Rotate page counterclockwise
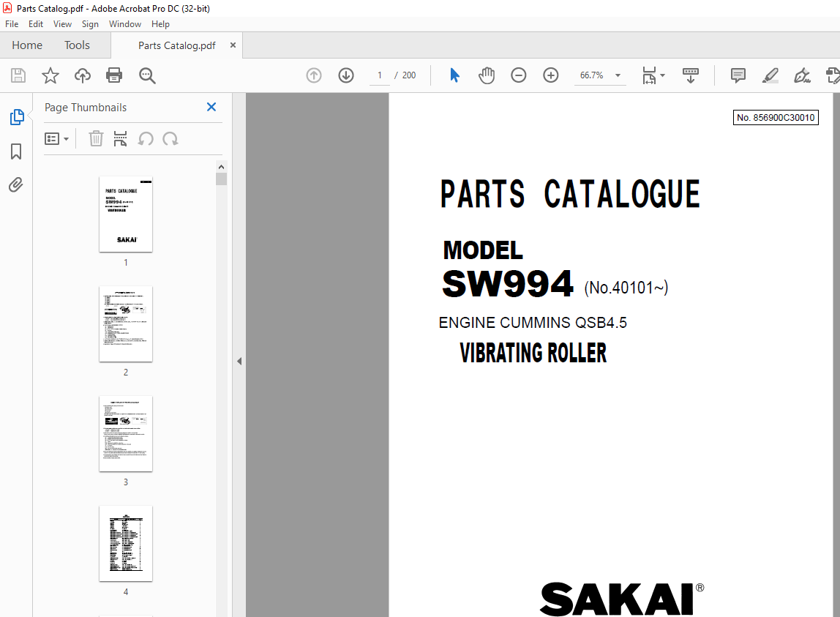Viewport: 840px width, 617px height. point(146,139)
